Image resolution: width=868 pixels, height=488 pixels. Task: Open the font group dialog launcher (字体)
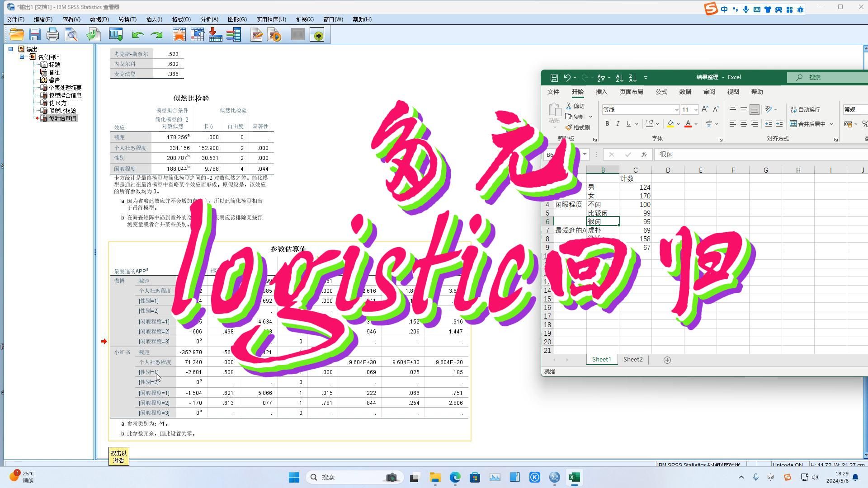tap(720, 140)
